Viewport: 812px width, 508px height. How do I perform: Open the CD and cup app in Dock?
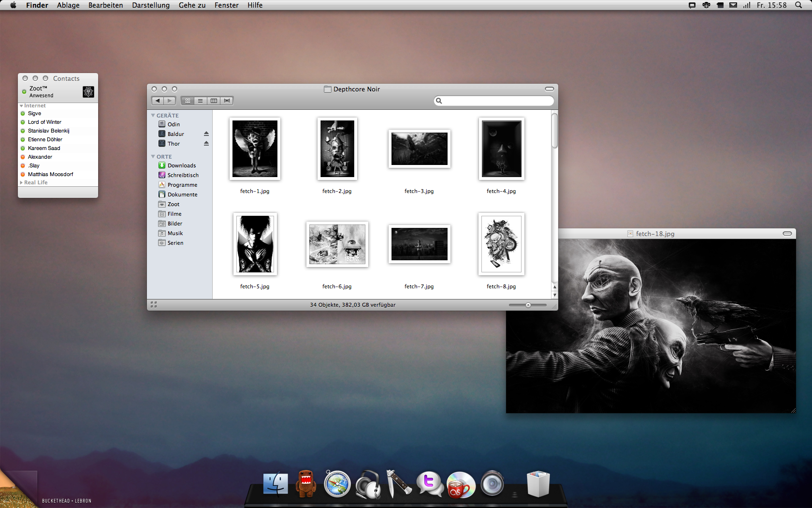point(461,485)
